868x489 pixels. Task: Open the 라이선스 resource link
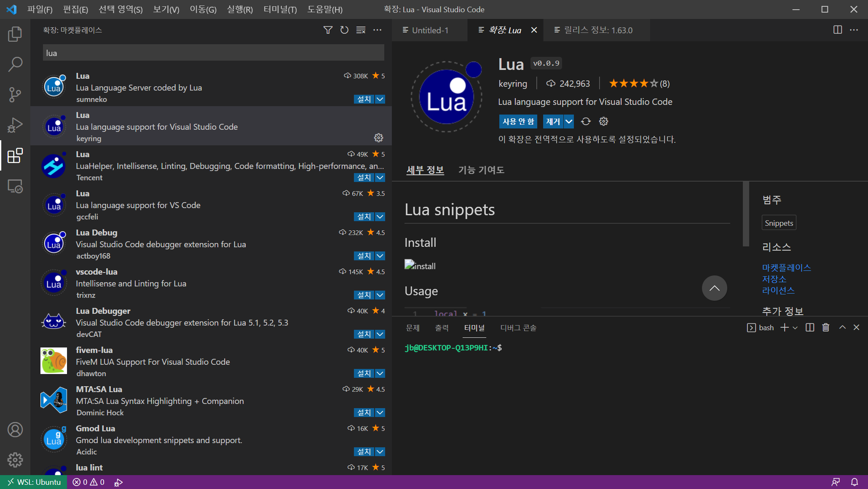coord(778,290)
